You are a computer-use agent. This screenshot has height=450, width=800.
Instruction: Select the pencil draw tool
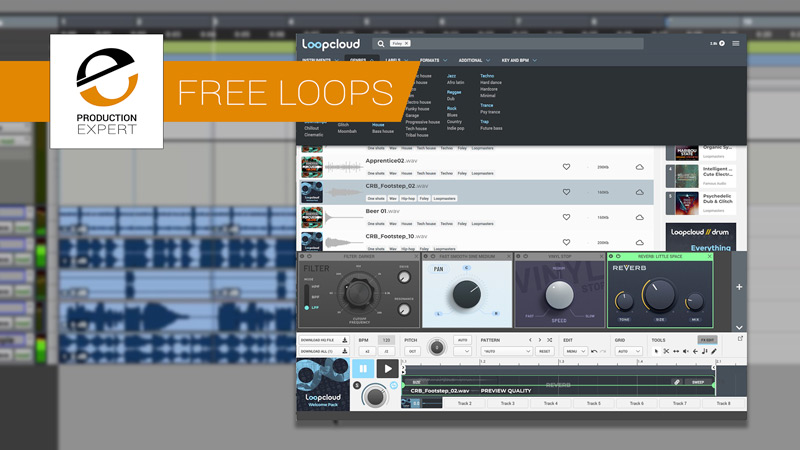point(714,351)
